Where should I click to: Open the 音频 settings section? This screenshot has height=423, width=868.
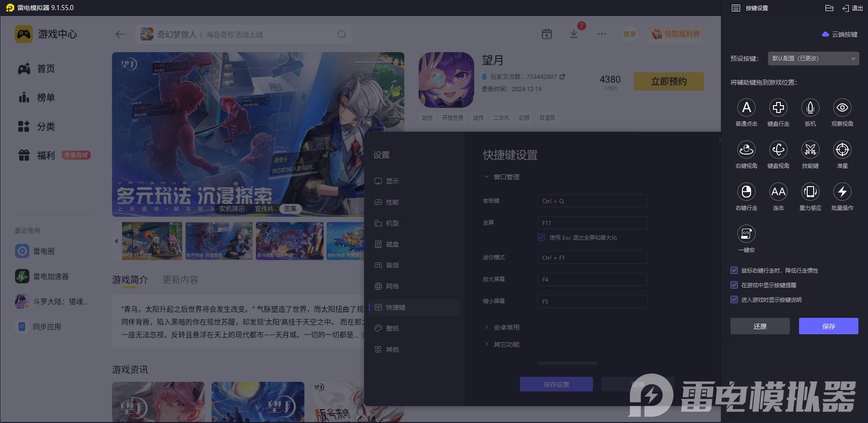click(x=414, y=265)
